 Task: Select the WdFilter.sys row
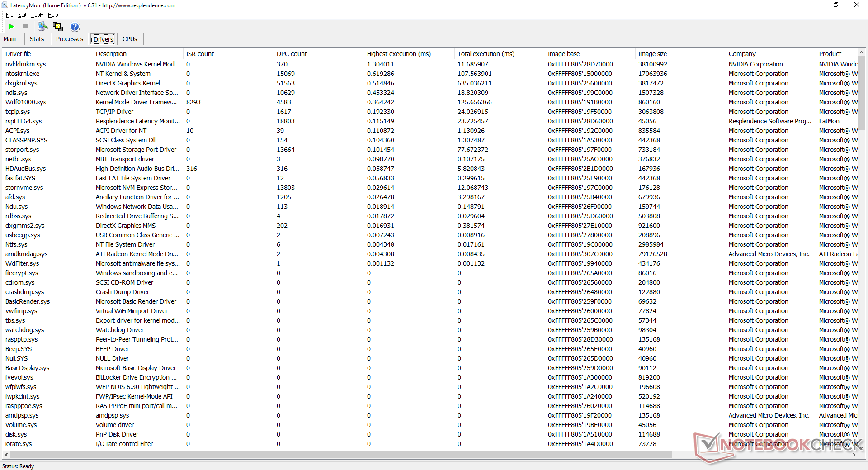coord(430,263)
